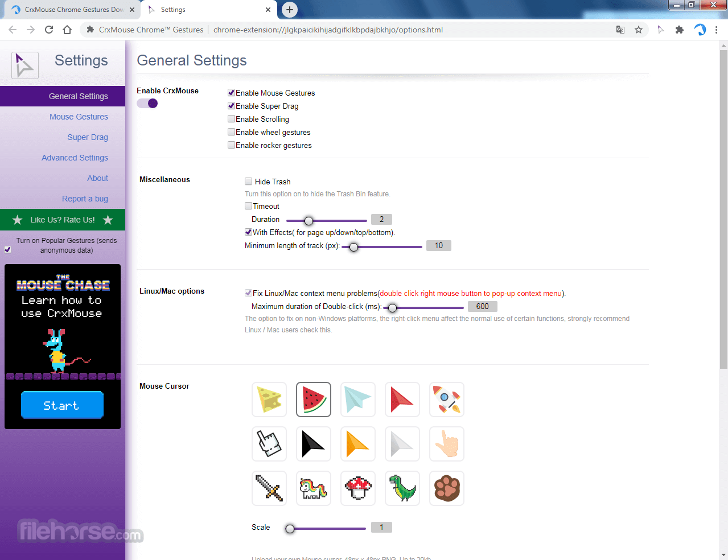The image size is (728, 560).
Task: Select the cheese mouse cursor
Action: [x=269, y=400]
